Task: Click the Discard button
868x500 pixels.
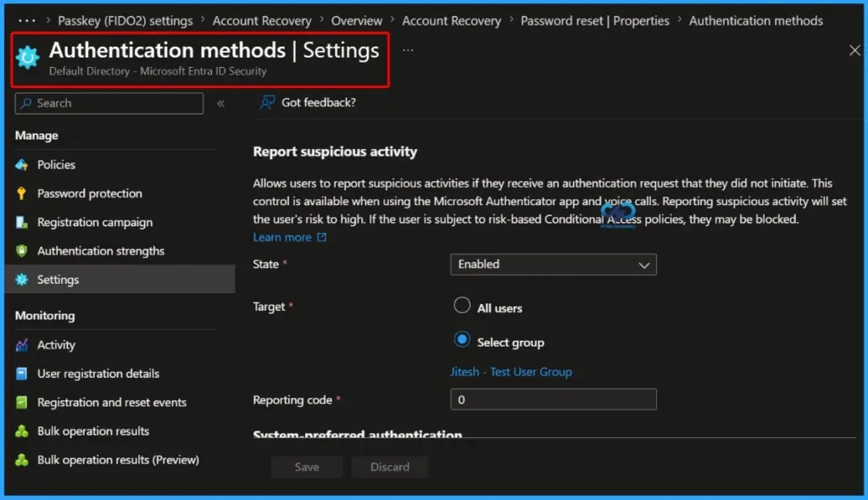Action: [390, 467]
